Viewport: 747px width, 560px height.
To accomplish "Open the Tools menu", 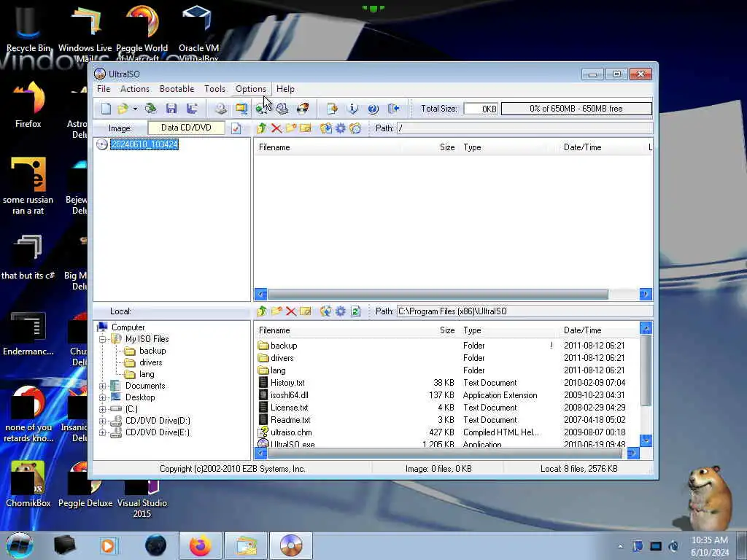I will point(215,89).
